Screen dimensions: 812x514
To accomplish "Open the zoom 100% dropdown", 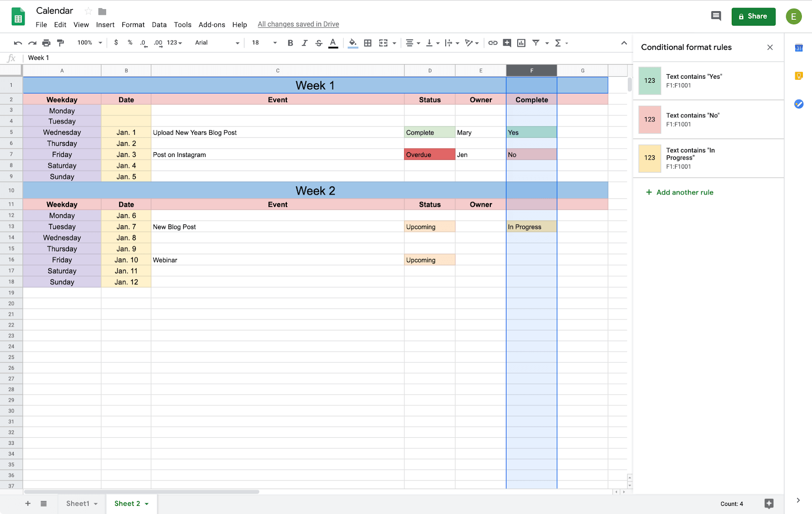I will [89, 43].
